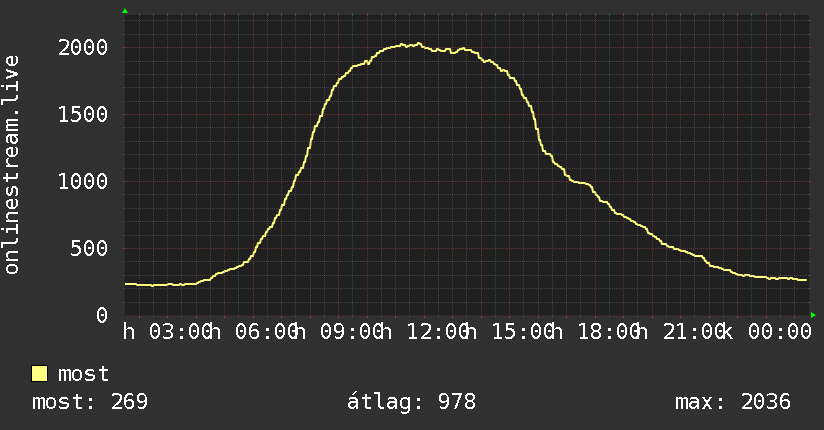Click the 'átlag: 978' average value text
This screenshot has width=824, height=430.
(x=411, y=402)
